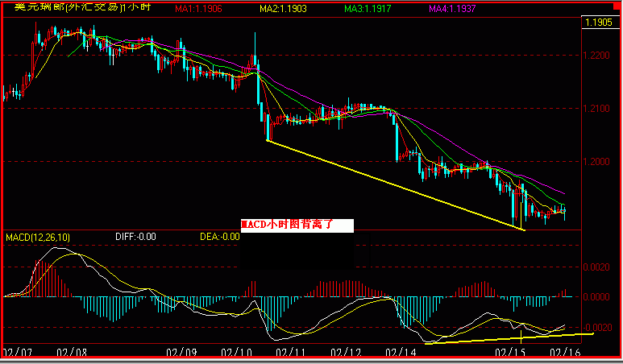Click the 02/14 date marker on the time axis
Viewport: 623px width, 364px height.
tap(399, 353)
